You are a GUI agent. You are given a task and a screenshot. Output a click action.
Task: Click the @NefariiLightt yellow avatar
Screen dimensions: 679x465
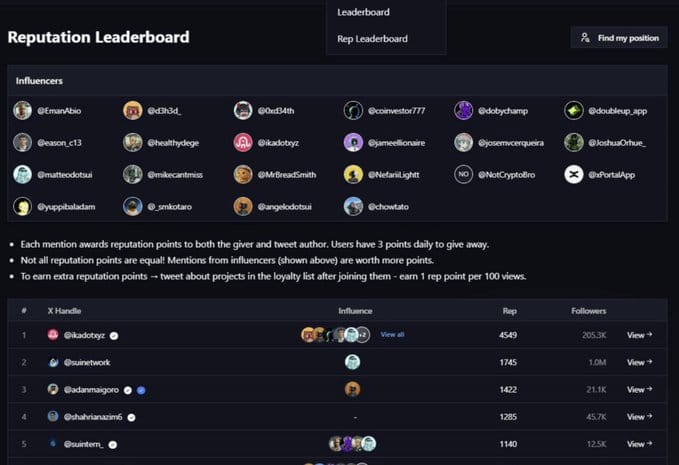tap(353, 174)
